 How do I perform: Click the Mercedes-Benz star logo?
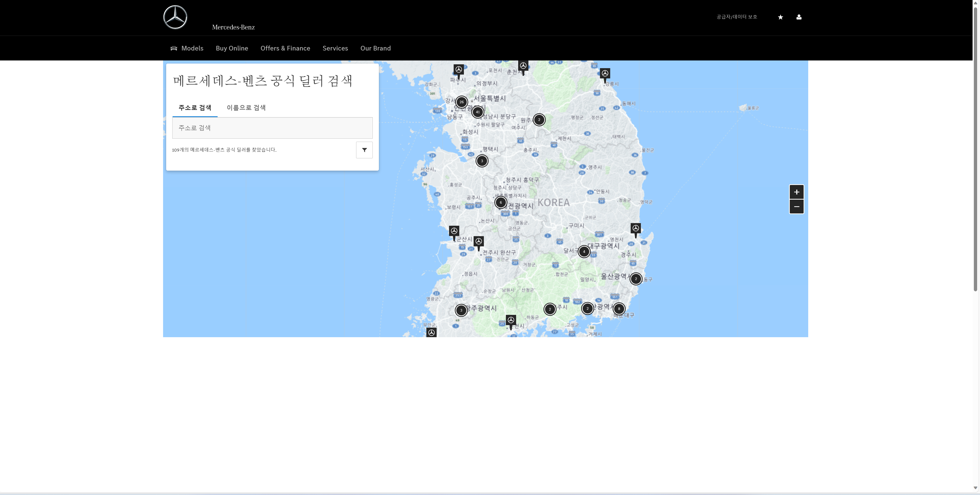tap(175, 17)
